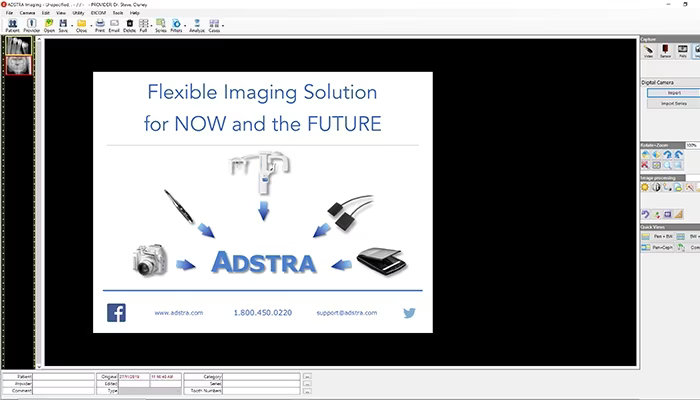Click the Open image toolbar icon
The image size is (700, 400).
(x=49, y=25)
